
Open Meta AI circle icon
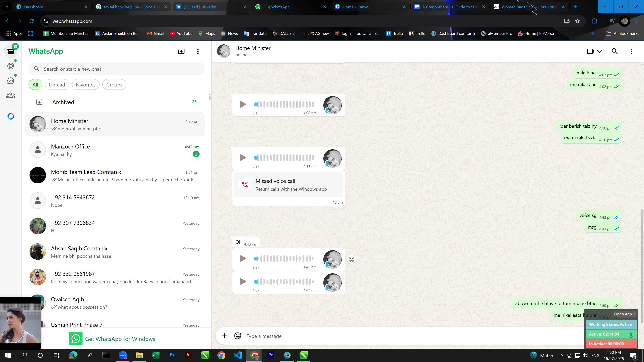pyautogui.click(x=11, y=116)
